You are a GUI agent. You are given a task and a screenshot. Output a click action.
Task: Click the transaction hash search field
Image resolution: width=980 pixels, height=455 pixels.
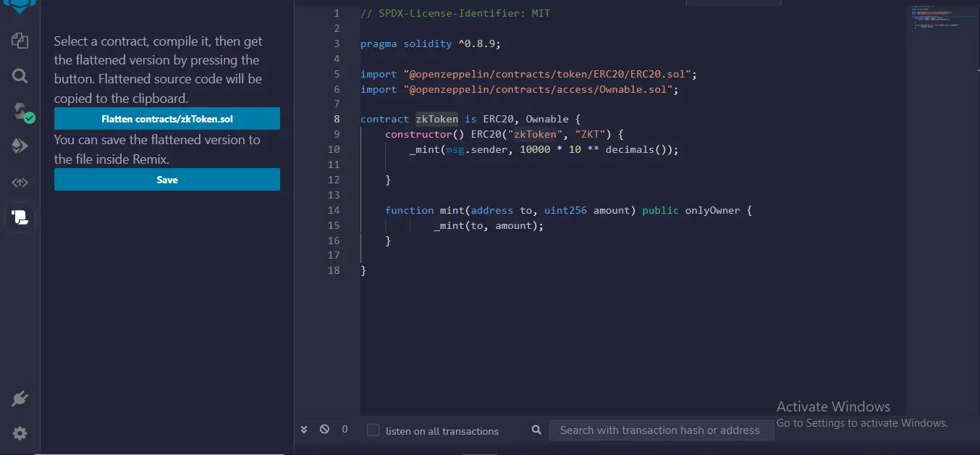pyautogui.click(x=661, y=430)
